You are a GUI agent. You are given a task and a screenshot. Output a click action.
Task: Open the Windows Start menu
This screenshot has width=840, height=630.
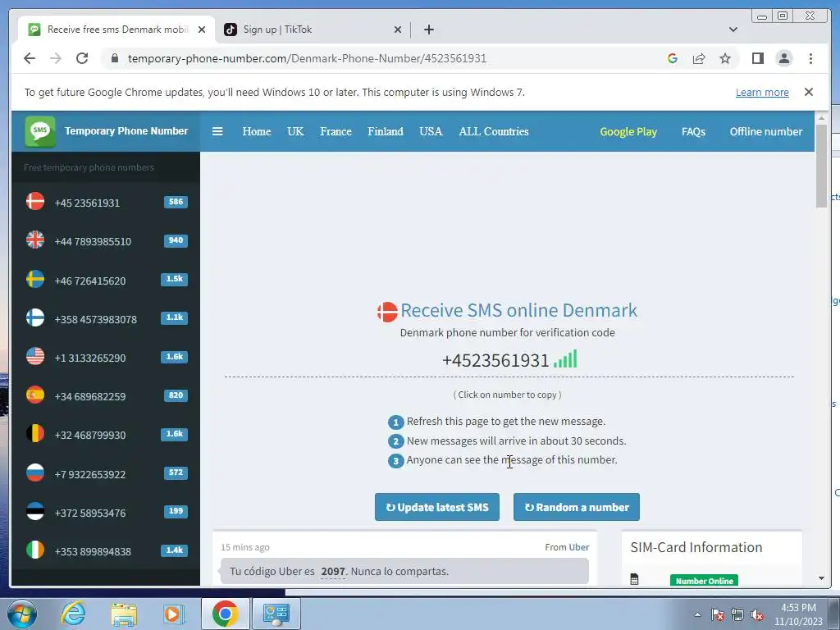(22, 614)
